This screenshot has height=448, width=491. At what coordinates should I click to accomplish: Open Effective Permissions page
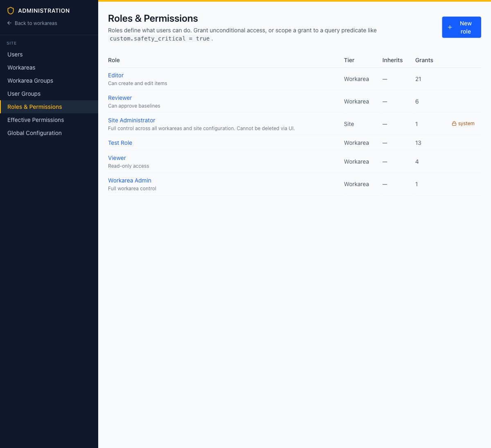pos(49,120)
